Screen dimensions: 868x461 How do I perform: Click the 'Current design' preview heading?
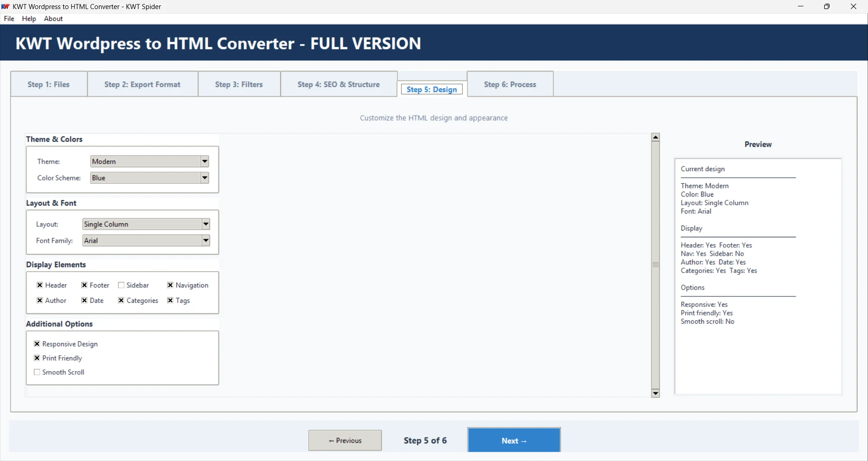703,169
